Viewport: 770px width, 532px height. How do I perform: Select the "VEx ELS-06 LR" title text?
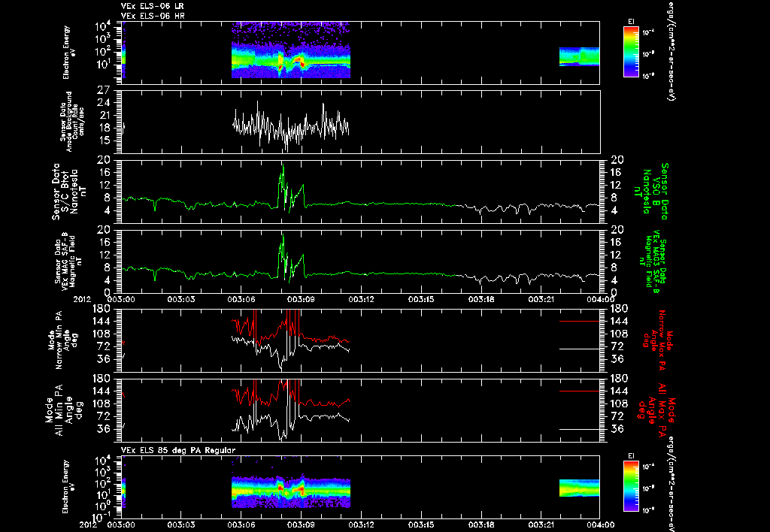pos(152,6)
